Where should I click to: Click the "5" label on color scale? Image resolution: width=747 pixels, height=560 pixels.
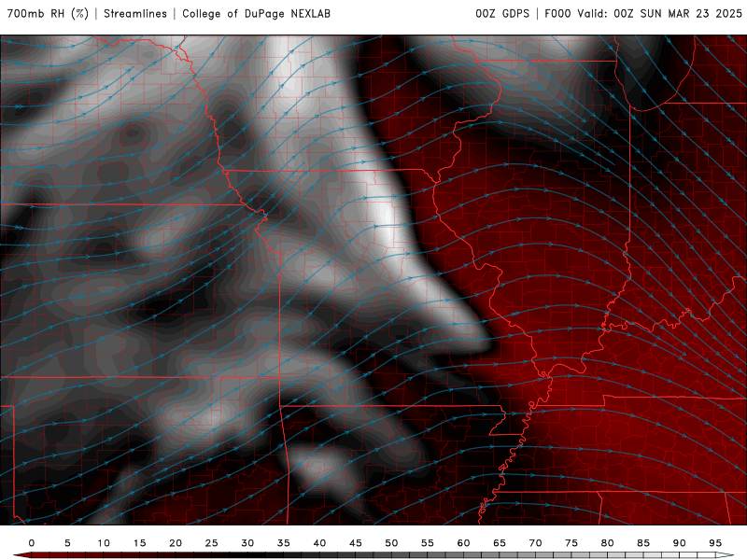click(67, 543)
